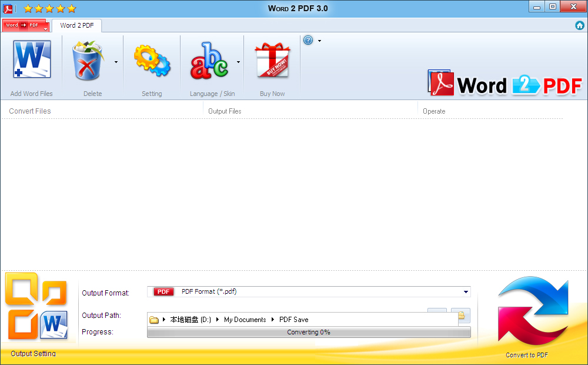Click the Language / Skin abc icon
Image resolution: width=588 pixels, height=365 pixels.
209,61
